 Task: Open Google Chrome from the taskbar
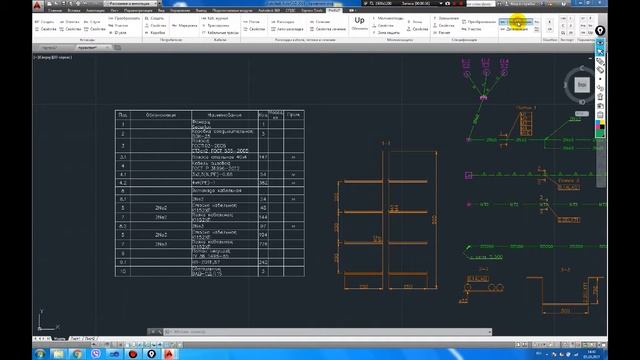point(77,354)
